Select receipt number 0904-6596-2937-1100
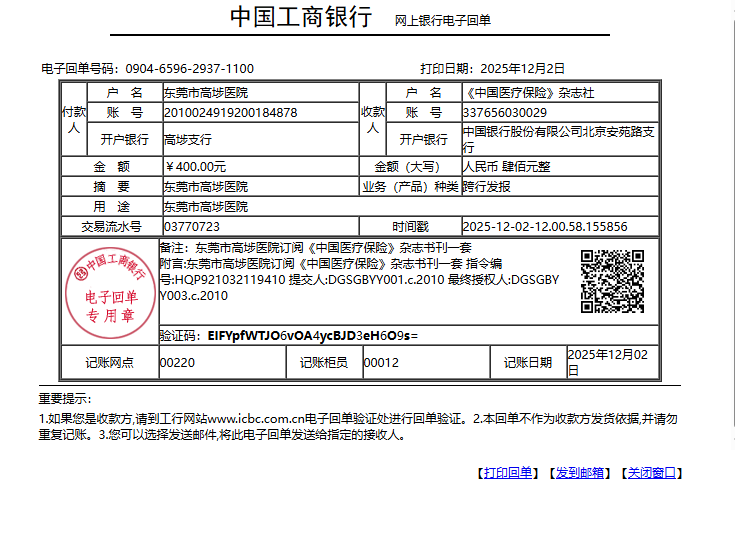Screen dimensions: 735x557 tap(189, 69)
